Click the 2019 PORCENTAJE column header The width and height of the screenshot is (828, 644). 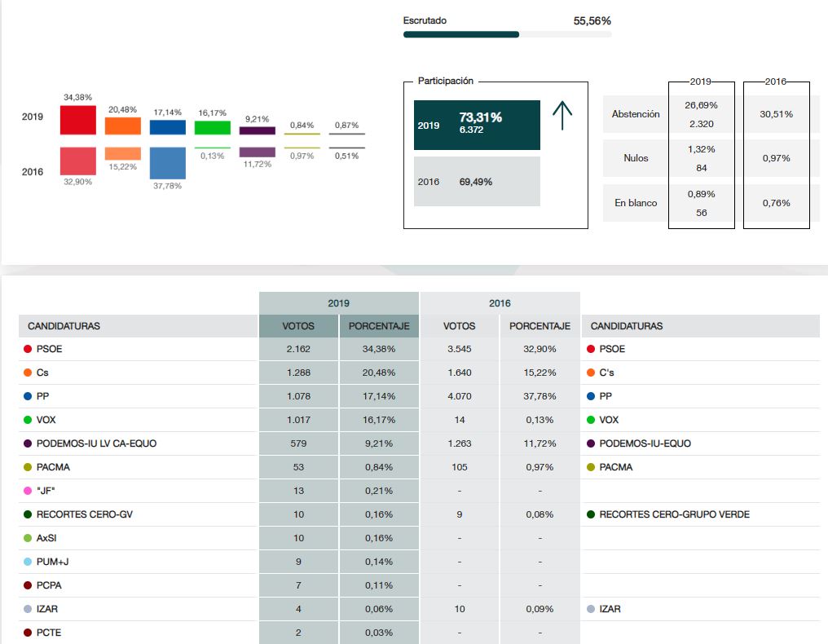(379, 326)
